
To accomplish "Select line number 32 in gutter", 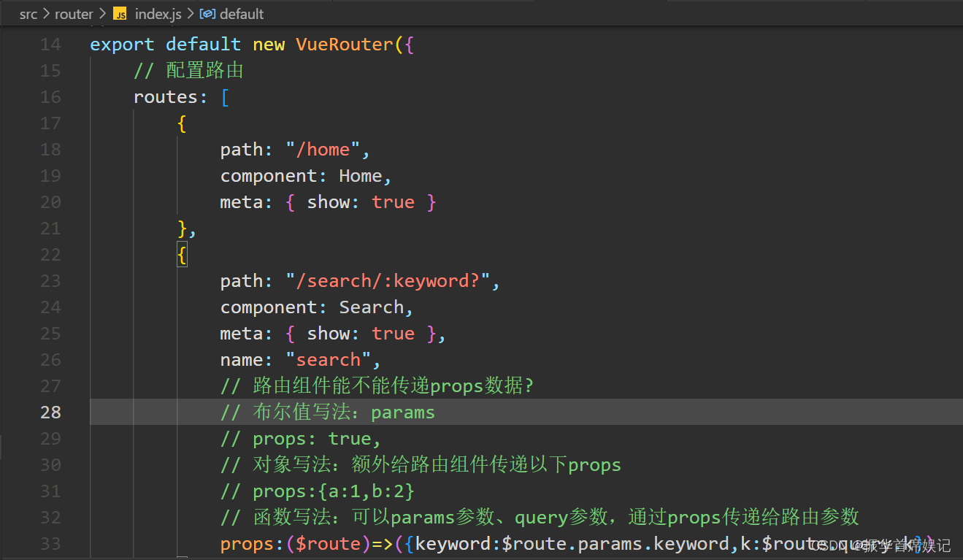I will 50,518.
